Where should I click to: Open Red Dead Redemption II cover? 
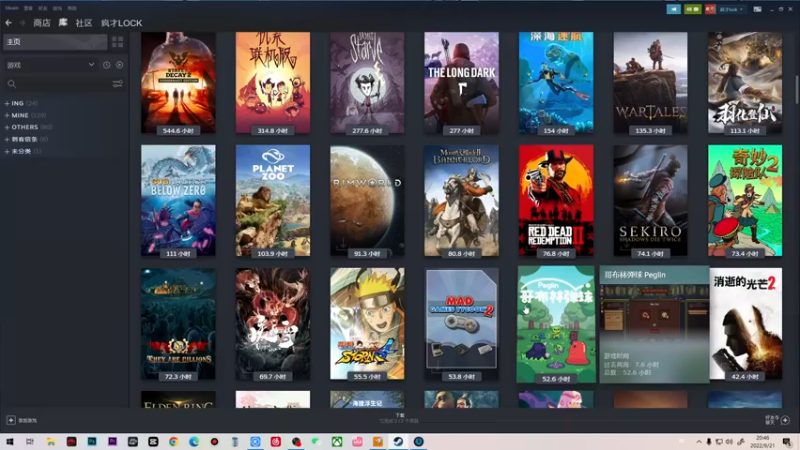pyautogui.click(x=556, y=201)
